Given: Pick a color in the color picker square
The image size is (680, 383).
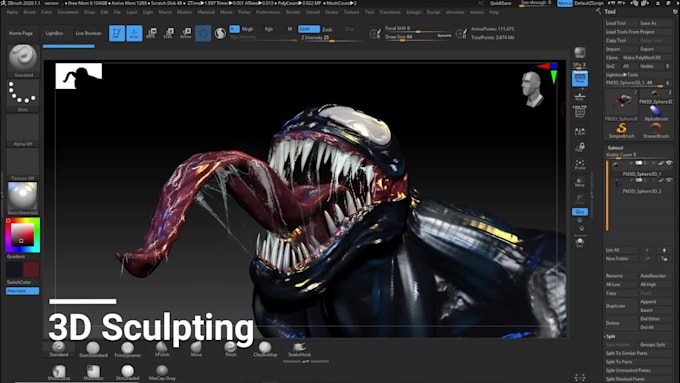Looking at the screenshot, I should pyautogui.click(x=23, y=235).
